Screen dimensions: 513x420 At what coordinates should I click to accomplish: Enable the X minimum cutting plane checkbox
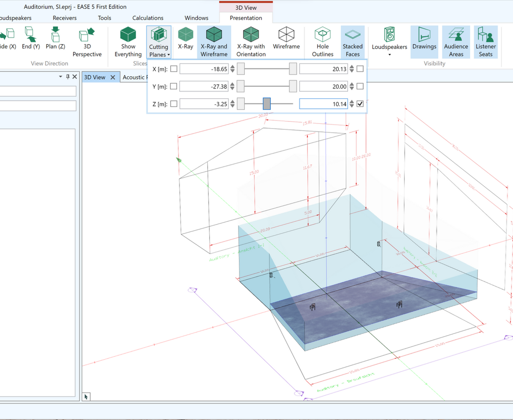coord(173,69)
